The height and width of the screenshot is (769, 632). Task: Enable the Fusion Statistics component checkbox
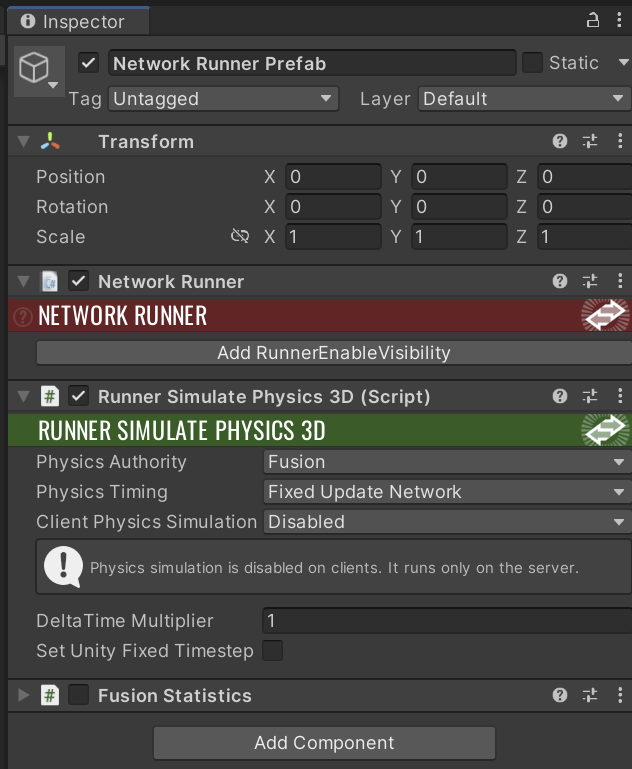click(78, 695)
